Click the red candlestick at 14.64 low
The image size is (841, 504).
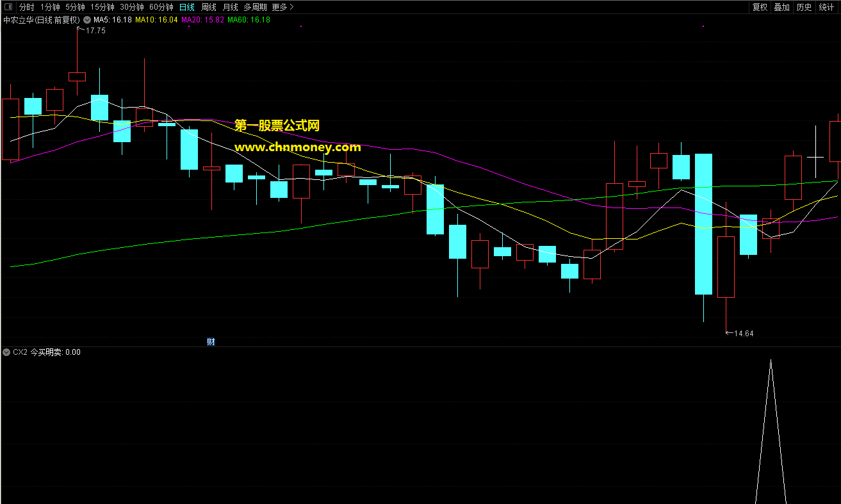726,267
